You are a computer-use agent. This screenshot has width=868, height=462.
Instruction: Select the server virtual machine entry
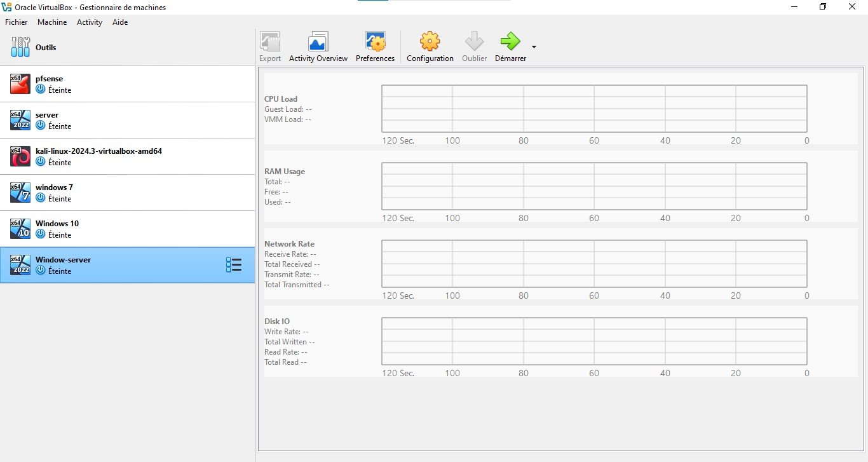pos(127,120)
